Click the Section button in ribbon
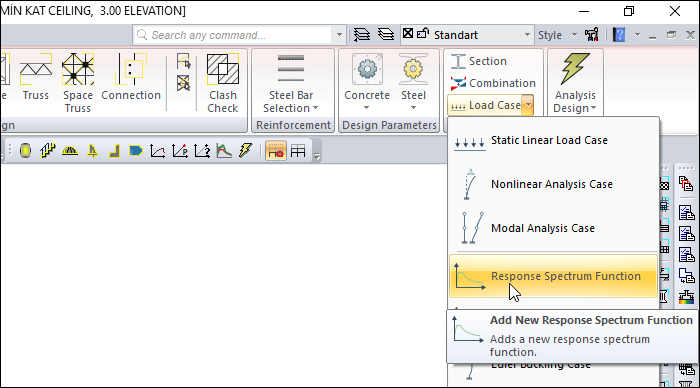Image resolution: width=700 pixels, height=388 pixels. click(x=479, y=61)
